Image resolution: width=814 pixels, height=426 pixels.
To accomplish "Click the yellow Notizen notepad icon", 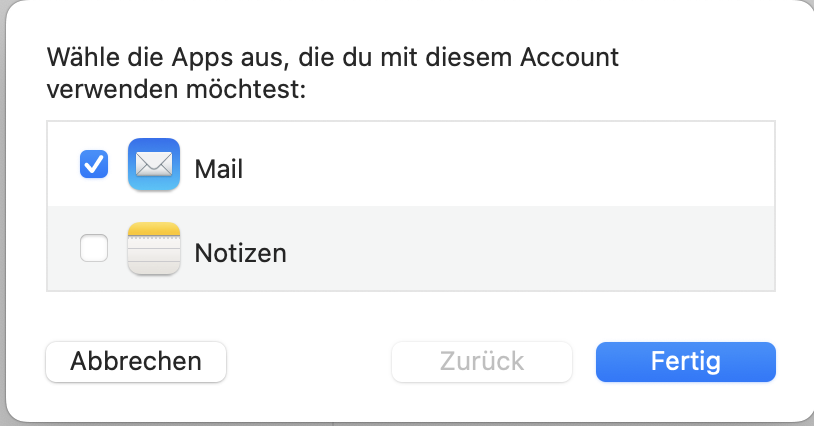I will [154, 249].
